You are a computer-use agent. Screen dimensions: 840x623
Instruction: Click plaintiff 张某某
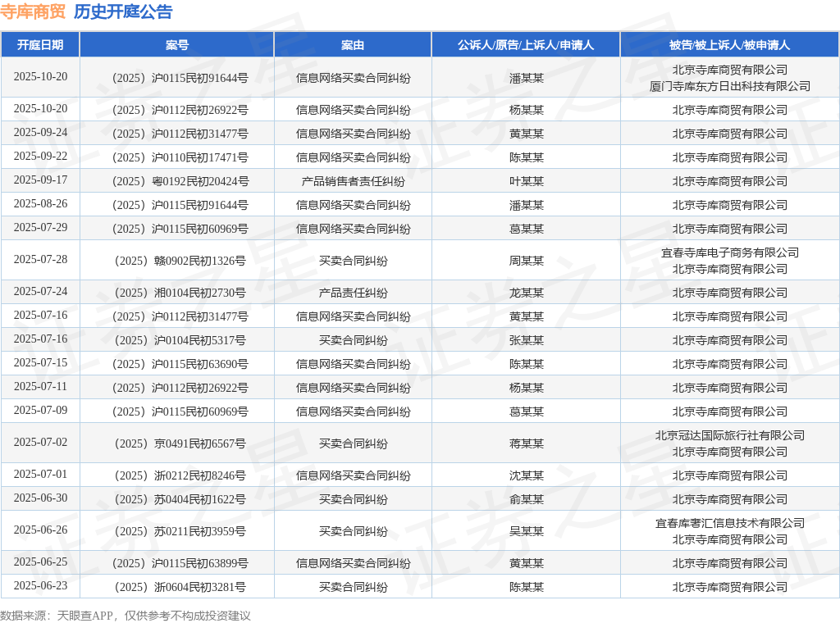coord(526,340)
